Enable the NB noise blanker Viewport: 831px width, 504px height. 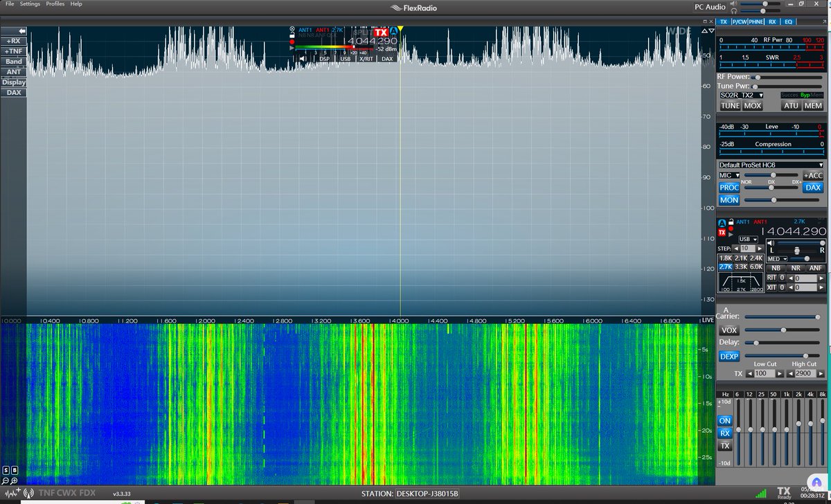tap(776, 267)
